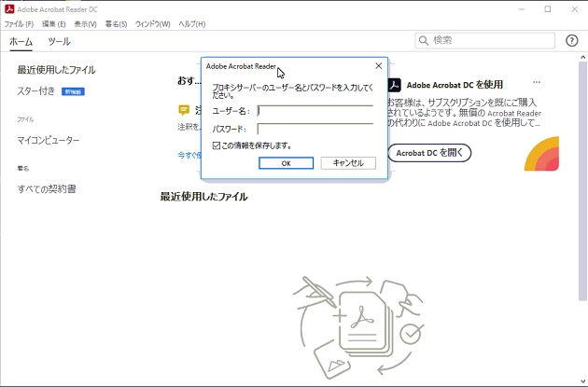
Task: Click the Adobe Acrobat DC card logo
Action: click(394, 85)
